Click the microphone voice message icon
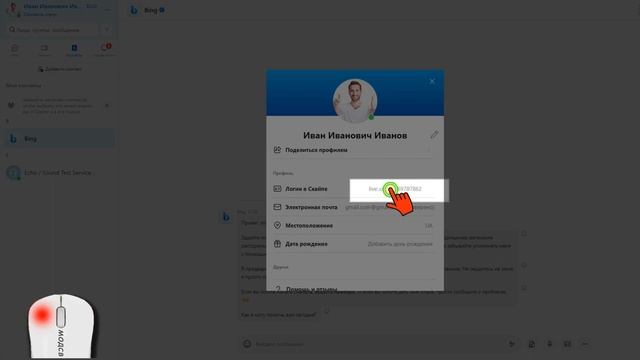Image resolution: width=640 pixels, height=360 pixels. pyautogui.click(x=549, y=344)
